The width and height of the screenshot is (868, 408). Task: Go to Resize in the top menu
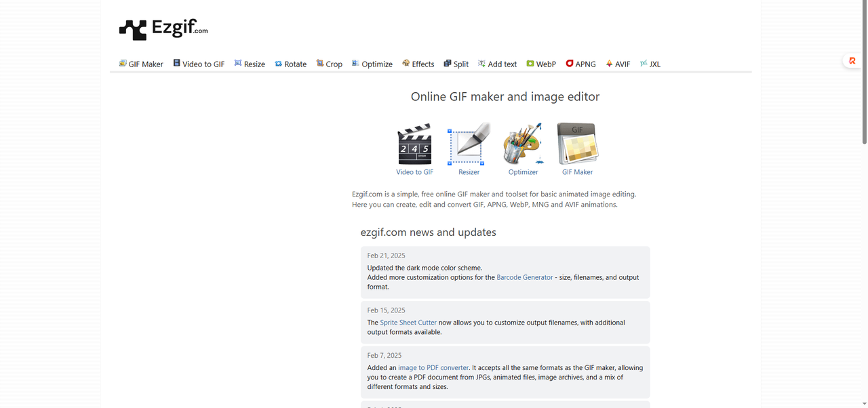250,64
